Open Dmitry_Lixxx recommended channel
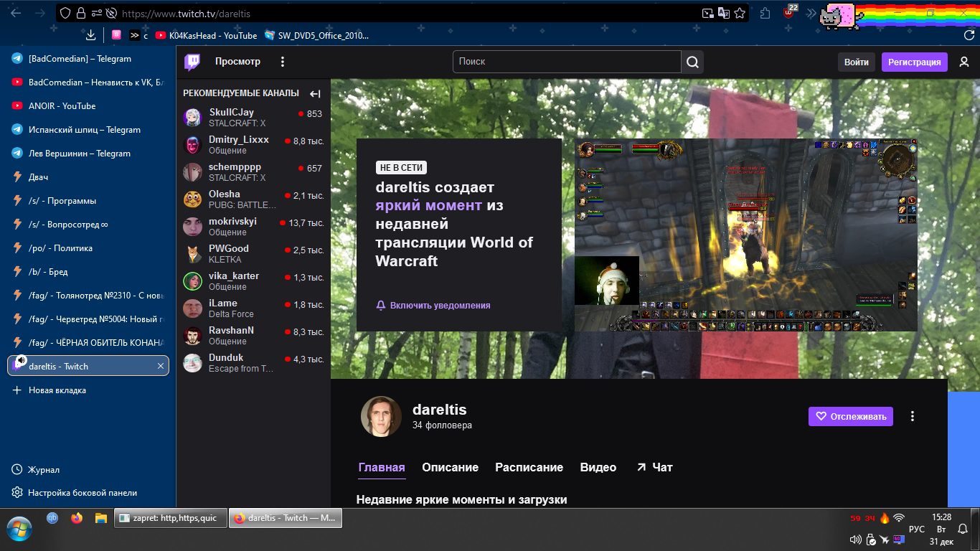 pyautogui.click(x=253, y=145)
